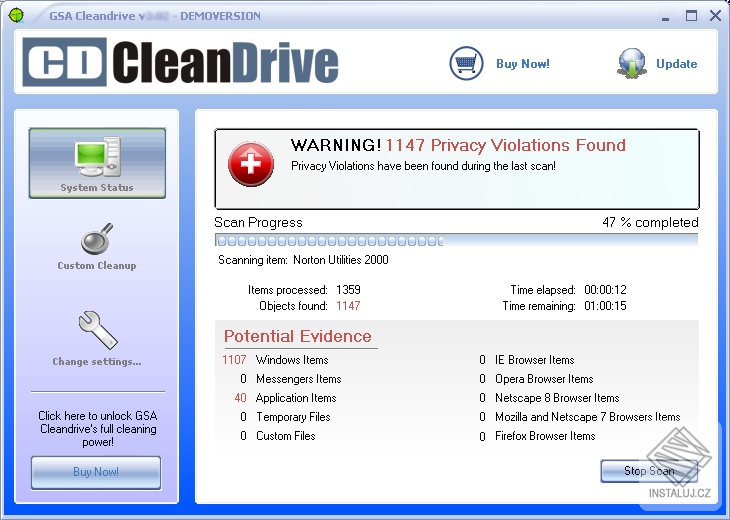Close the GSA Cleandrive window
This screenshot has height=520, width=730.
716,16
